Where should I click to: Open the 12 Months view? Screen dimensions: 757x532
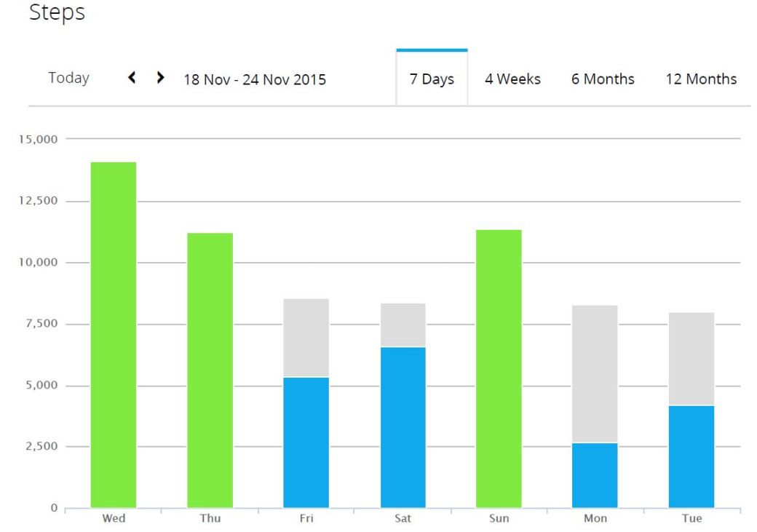tap(700, 79)
